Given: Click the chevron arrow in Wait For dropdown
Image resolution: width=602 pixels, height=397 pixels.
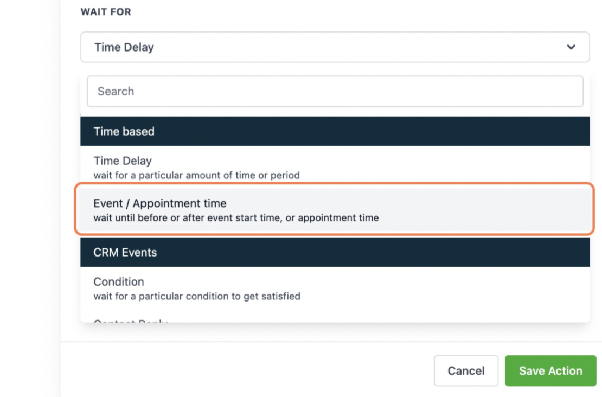Looking at the screenshot, I should pyautogui.click(x=571, y=47).
